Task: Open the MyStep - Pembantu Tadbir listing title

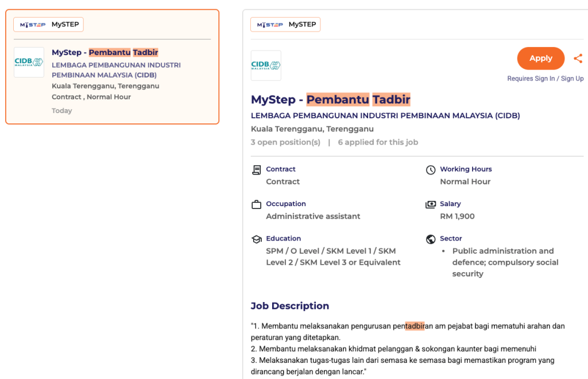Action: point(105,52)
